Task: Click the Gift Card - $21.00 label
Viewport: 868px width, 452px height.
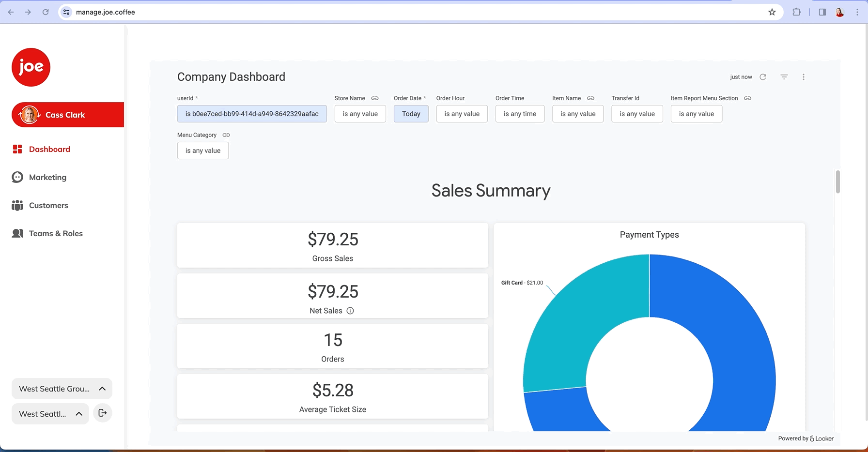Action: pyautogui.click(x=522, y=283)
